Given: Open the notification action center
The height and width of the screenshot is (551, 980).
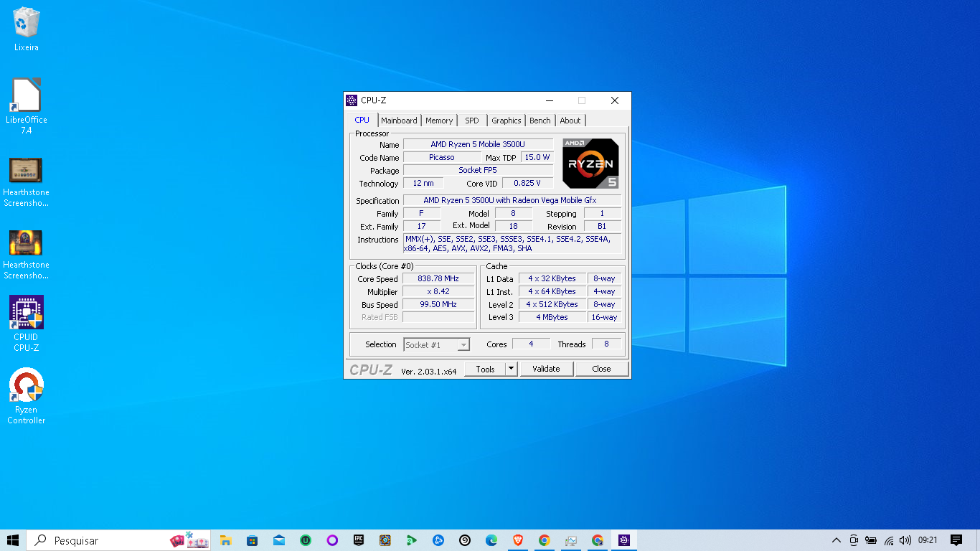Looking at the screenshot, I should [956, 540].
